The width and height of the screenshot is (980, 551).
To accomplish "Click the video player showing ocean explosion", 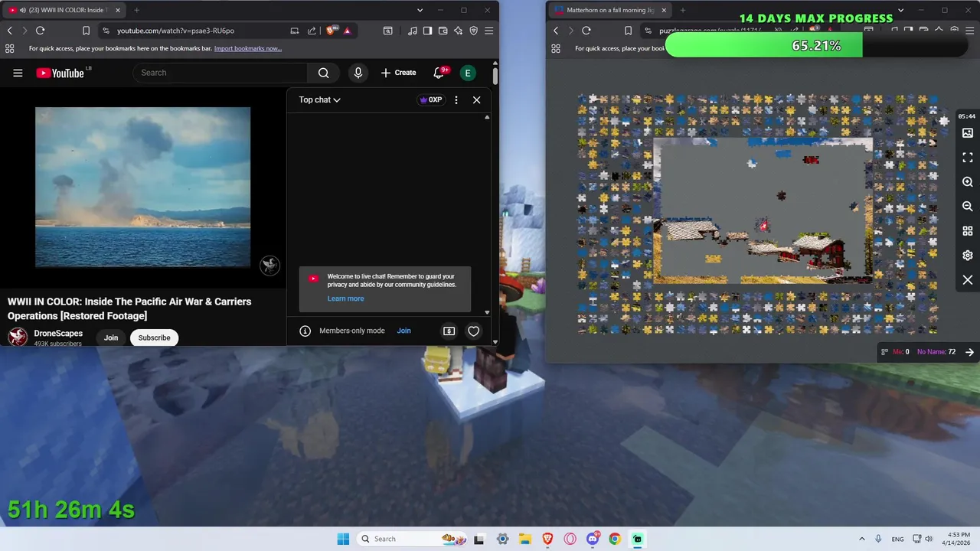I will pyautogui.click(x=142, y=187).
